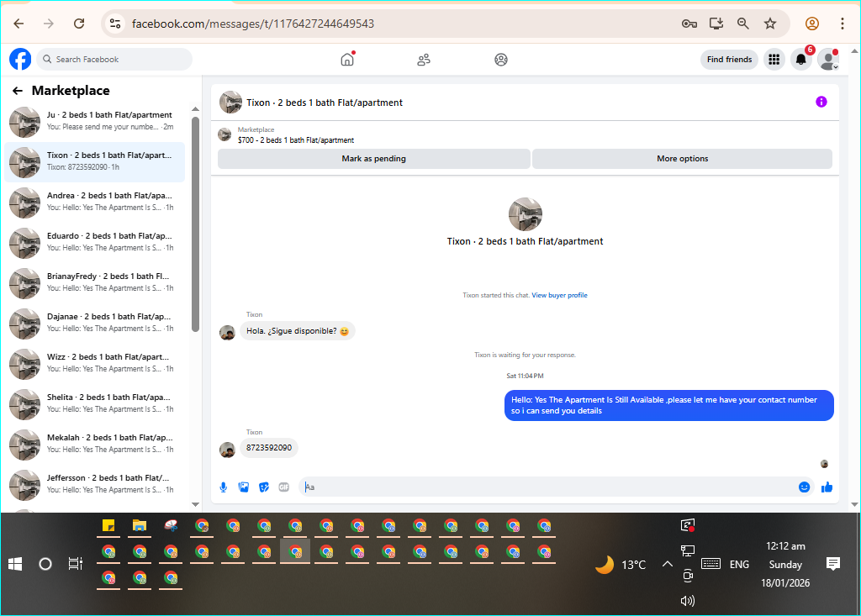Viewport: 861px width, 616px height.
Task: Open the Facebook Home icon
Action: tap(347, 60)
